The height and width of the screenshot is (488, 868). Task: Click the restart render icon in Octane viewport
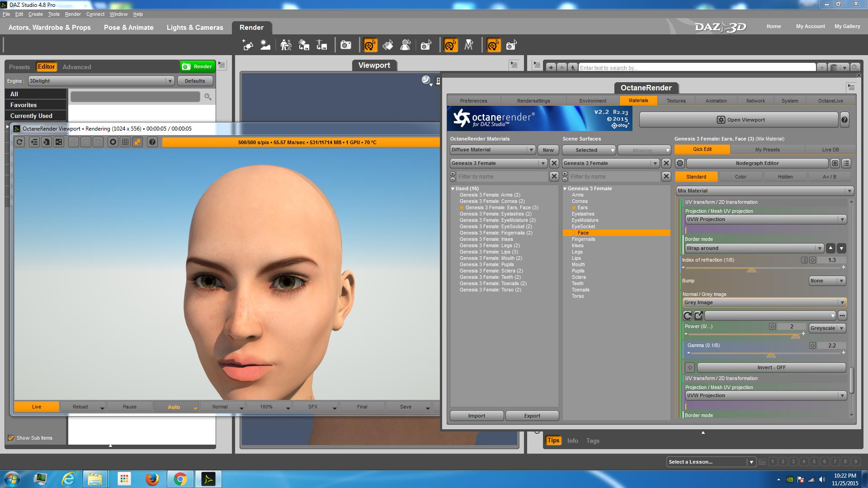(19, 142)
